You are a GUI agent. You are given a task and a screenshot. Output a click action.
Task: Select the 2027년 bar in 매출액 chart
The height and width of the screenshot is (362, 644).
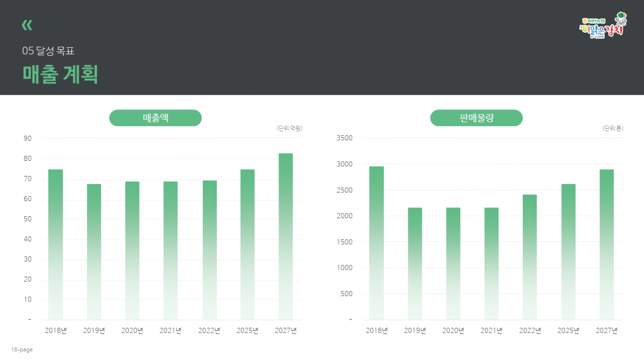click(x=286, y=236)
